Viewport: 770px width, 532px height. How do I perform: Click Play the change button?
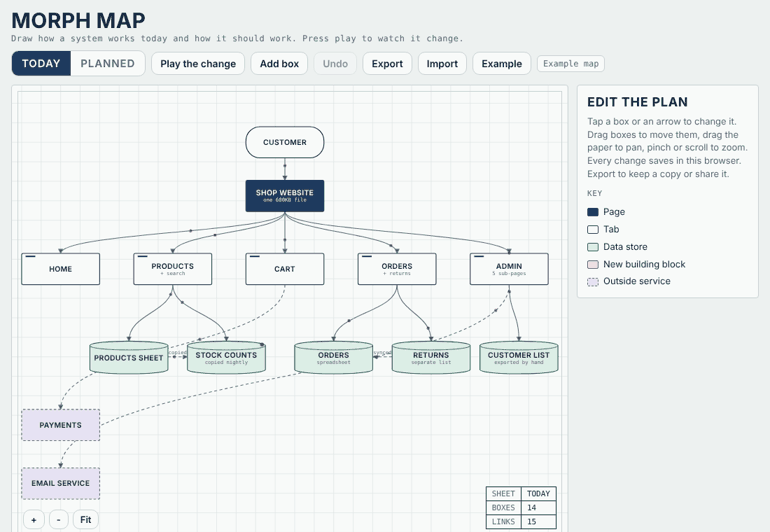pyautogui.click(x=198, y=64)
